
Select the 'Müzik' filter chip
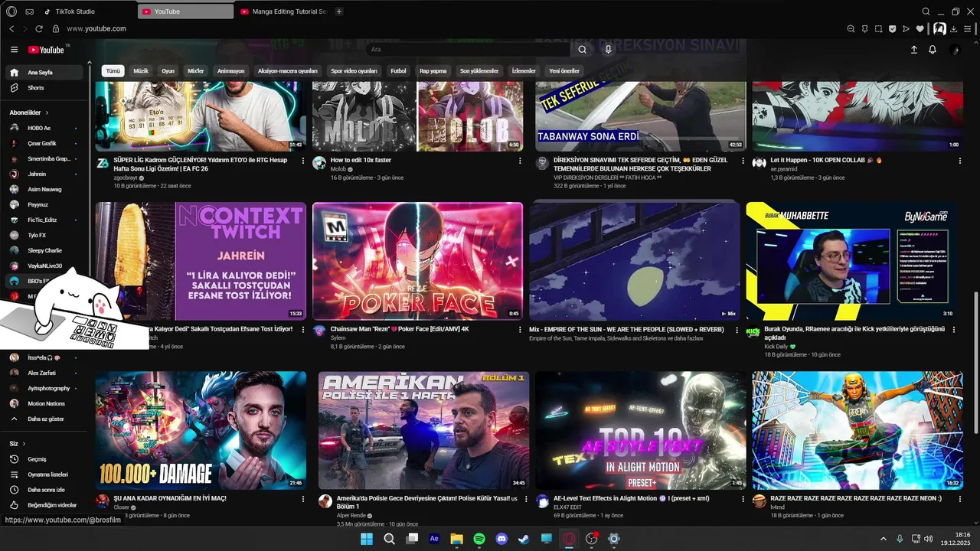point(141,70)
